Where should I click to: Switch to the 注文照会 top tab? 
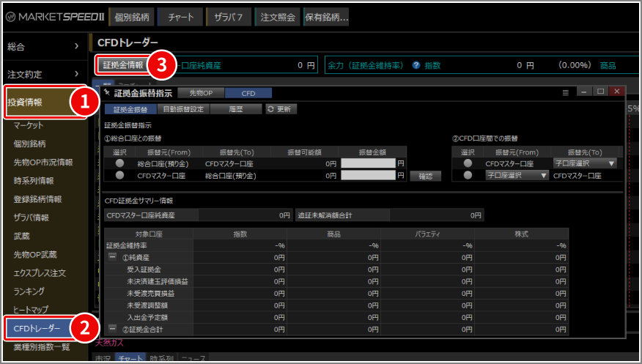(277, 17)
